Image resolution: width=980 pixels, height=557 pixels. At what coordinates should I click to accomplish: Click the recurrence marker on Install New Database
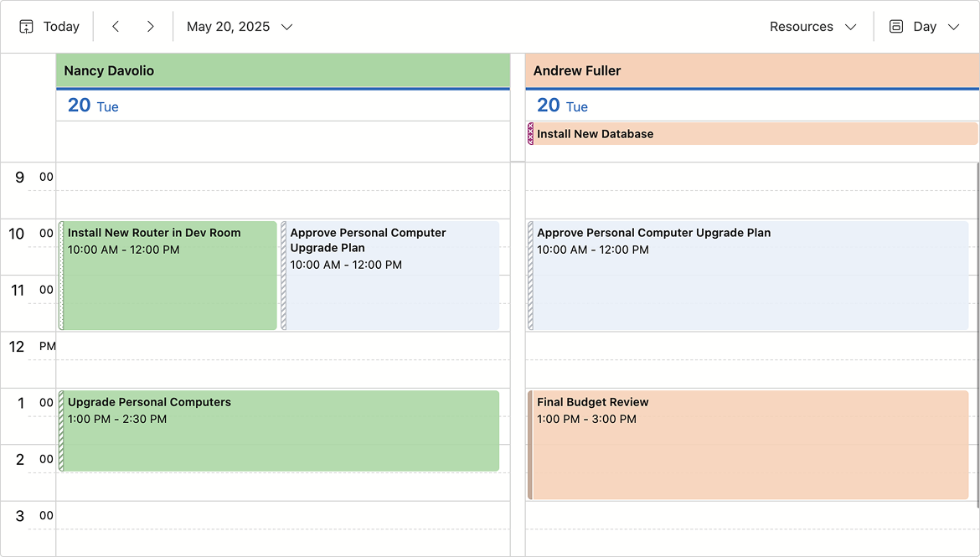click(529, 133)
